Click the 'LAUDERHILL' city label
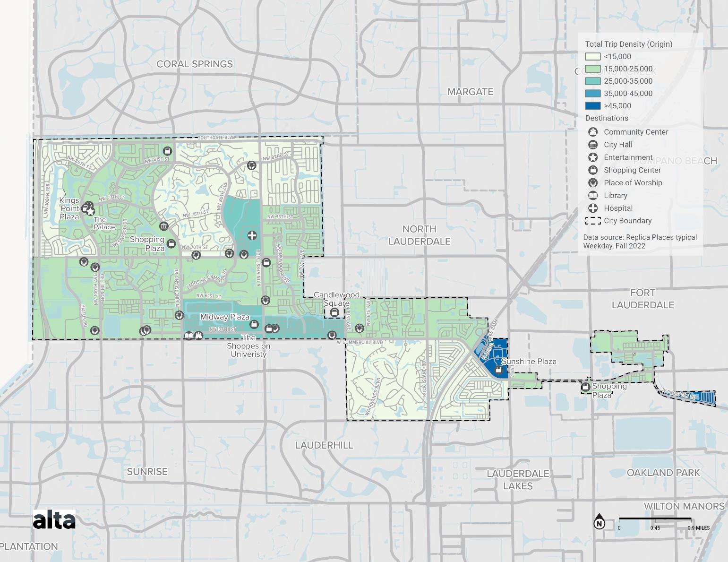Screen dimensions: 728x562 [324, 445]
